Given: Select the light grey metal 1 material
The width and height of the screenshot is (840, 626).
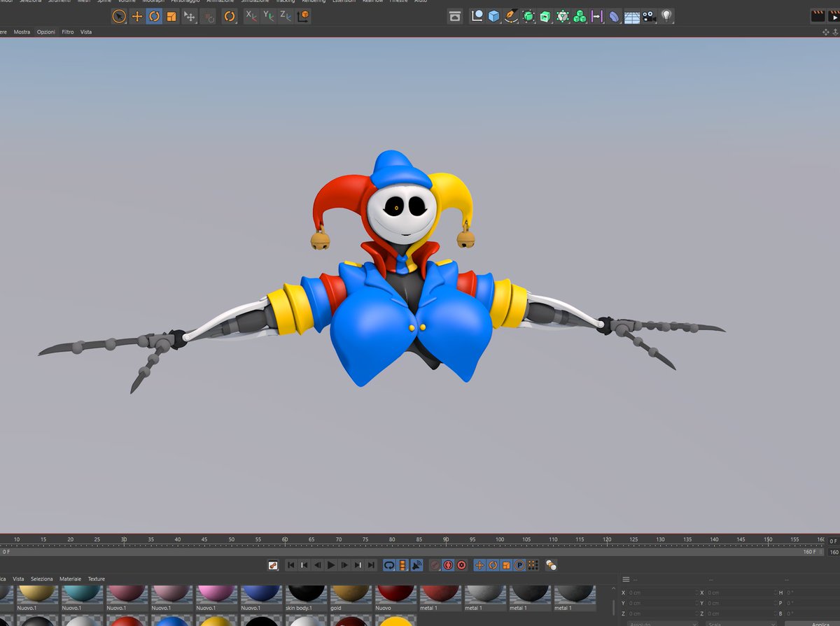Looking at the screenshot, I should click(x=485, y=599).
